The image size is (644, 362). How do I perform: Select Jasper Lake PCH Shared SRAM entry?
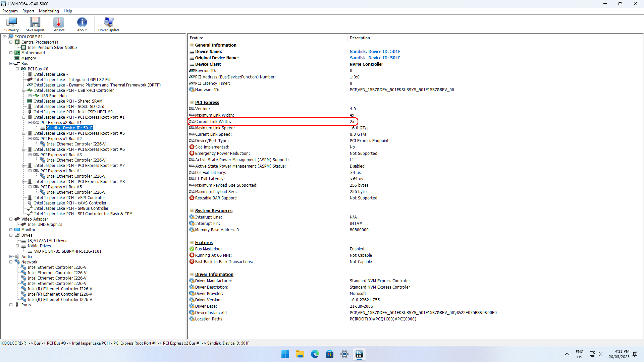click(x=68, y=101)
